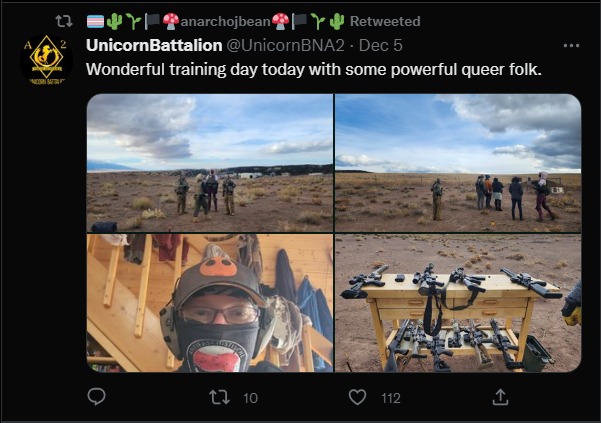Open the Dec 5 timestamp link

[x=381, y=45]
